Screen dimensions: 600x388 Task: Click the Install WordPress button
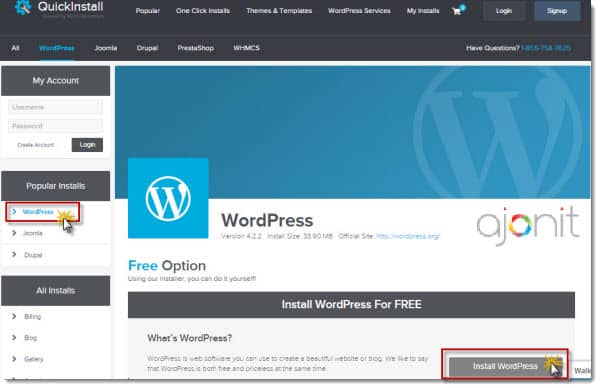click(x=504, y=366)
